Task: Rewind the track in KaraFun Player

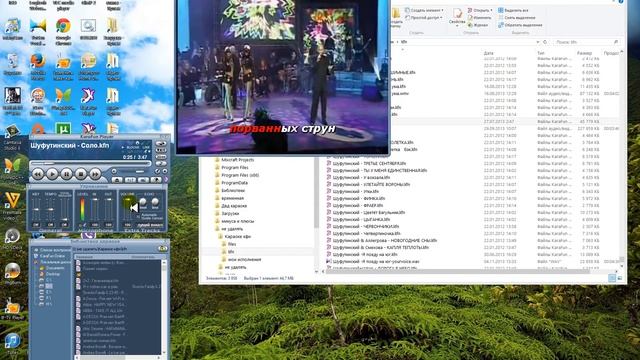Action: (x=38, y=174)
